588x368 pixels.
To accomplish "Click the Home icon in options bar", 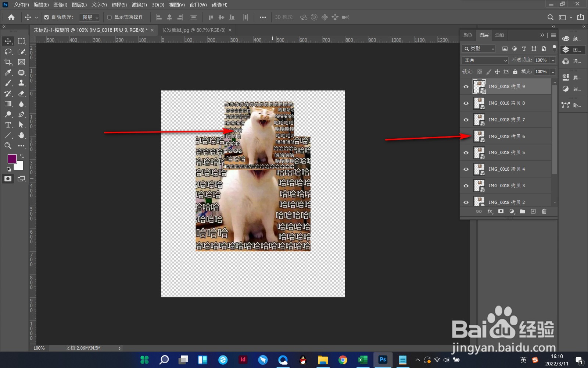I will coord(11,17).
